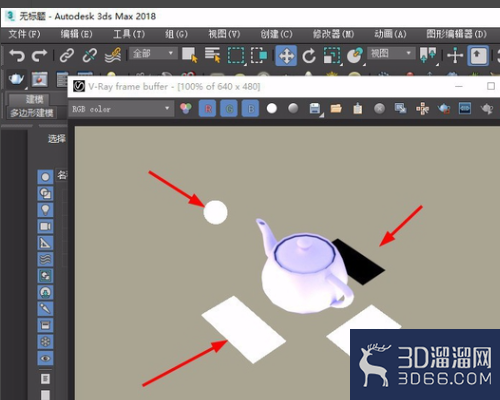
Task: Enable track mouse while rendering
Action: coord(422,108)
